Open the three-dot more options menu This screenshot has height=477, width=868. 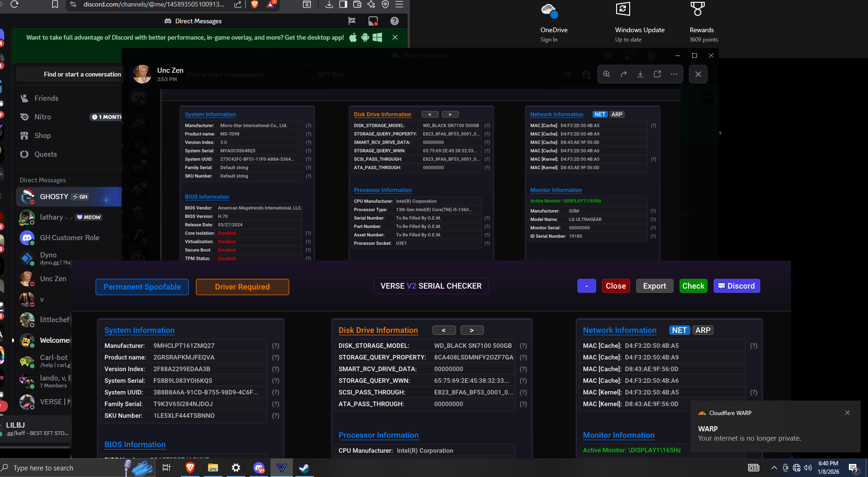click(x=674, y=74)
